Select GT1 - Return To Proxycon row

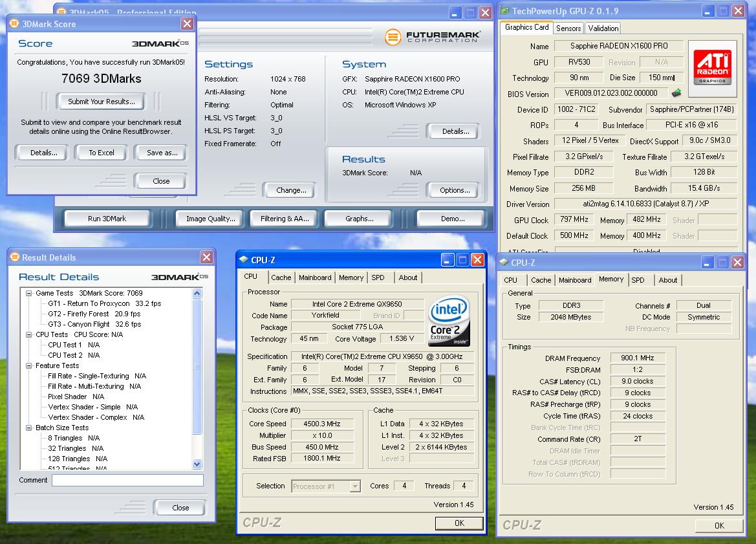pos(104,303)
